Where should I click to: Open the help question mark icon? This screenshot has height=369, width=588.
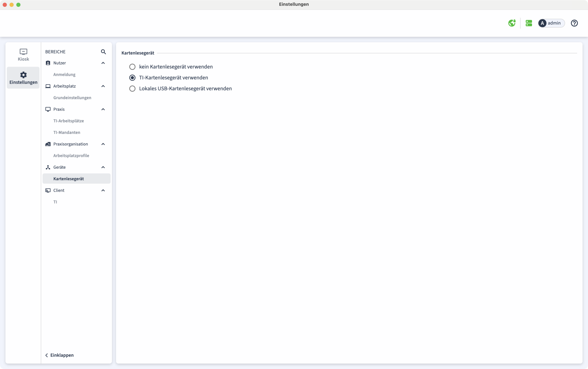tap(574, 23)
